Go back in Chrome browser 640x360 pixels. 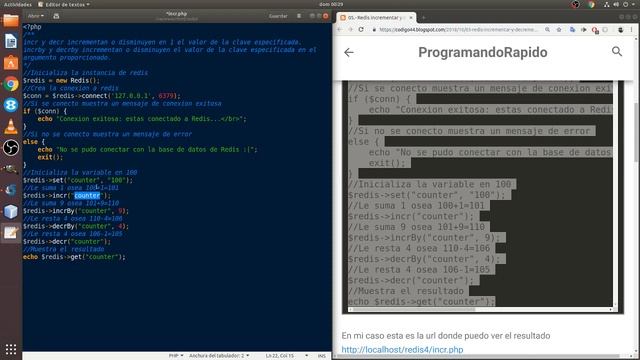[340, 29]
